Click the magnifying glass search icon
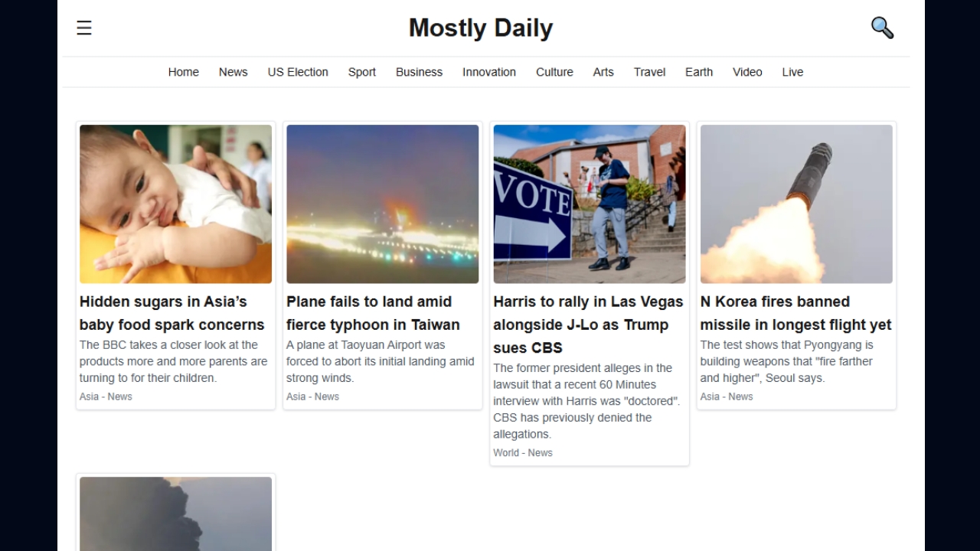 882,28
